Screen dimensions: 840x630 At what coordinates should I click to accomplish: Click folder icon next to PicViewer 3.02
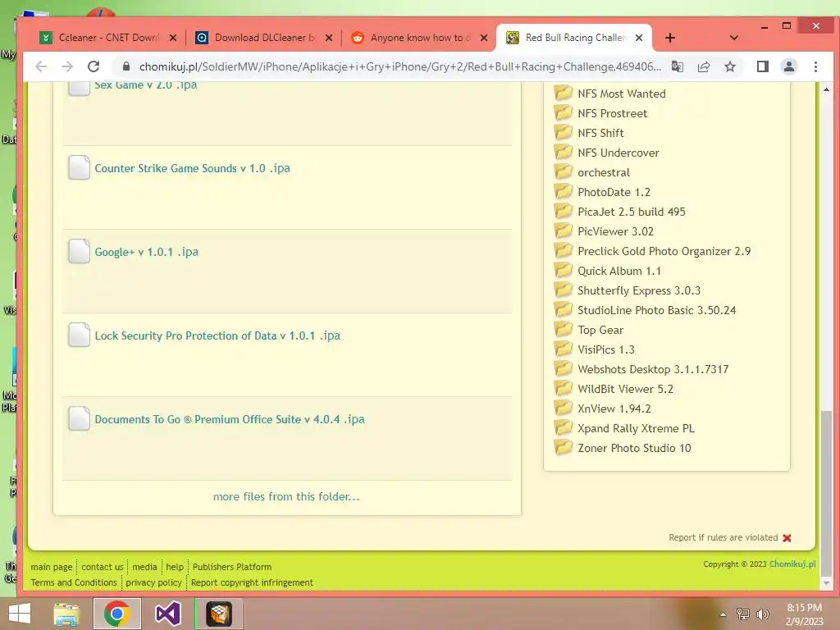(563, 231)
